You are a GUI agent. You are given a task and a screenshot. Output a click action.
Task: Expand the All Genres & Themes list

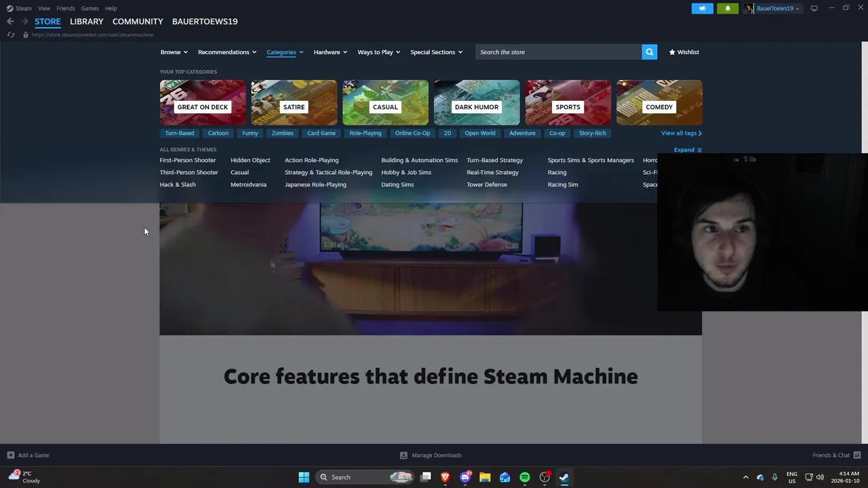click(x=688, y=150)
